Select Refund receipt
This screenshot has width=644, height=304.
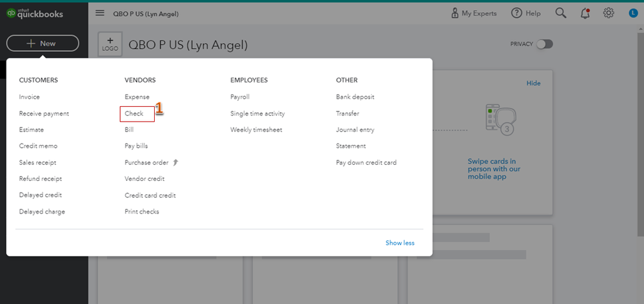(40, 179)
